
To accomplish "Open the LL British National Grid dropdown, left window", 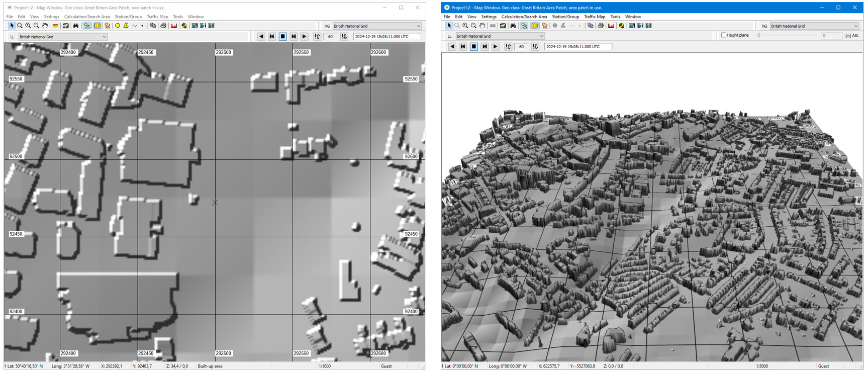I will coord(104,37).
